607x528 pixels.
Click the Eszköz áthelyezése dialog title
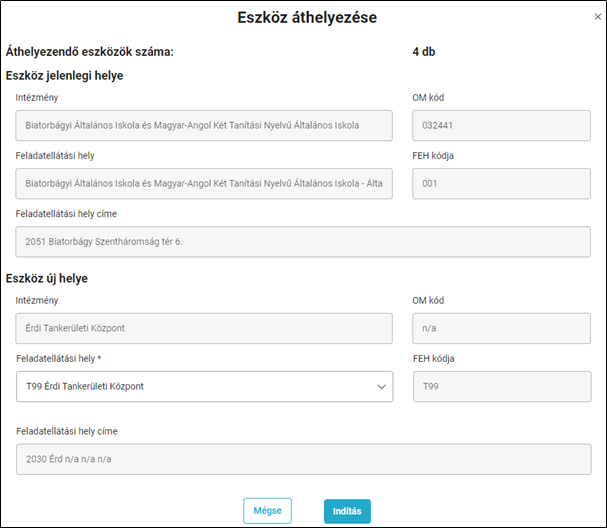[x=307, y=17]
